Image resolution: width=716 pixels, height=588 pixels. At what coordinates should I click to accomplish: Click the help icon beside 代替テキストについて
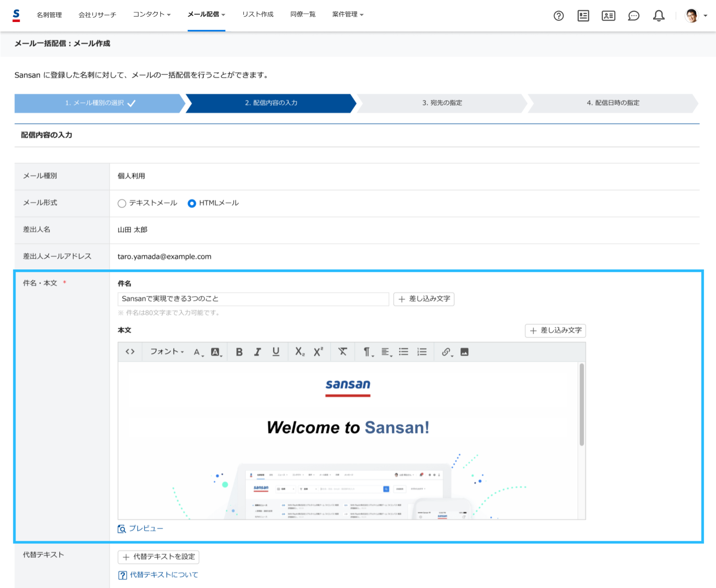(123, 575)
